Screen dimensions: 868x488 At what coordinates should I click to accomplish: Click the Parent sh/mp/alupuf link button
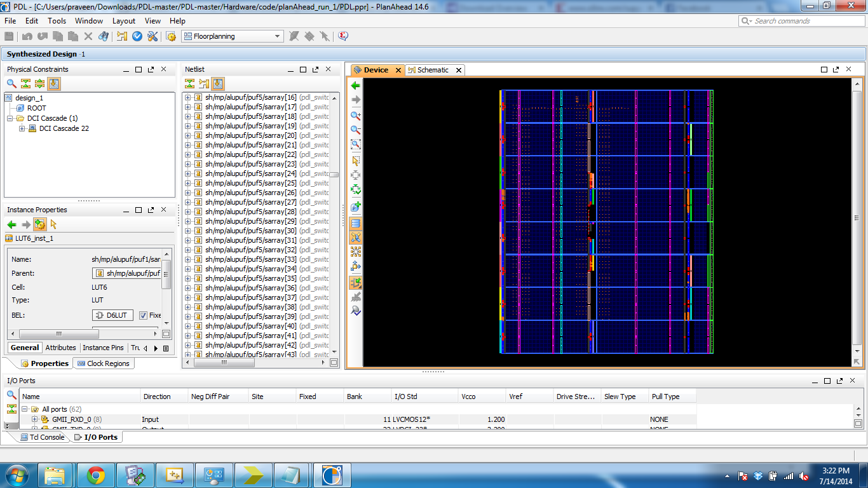pyautogui.click(x=126, y=273)
